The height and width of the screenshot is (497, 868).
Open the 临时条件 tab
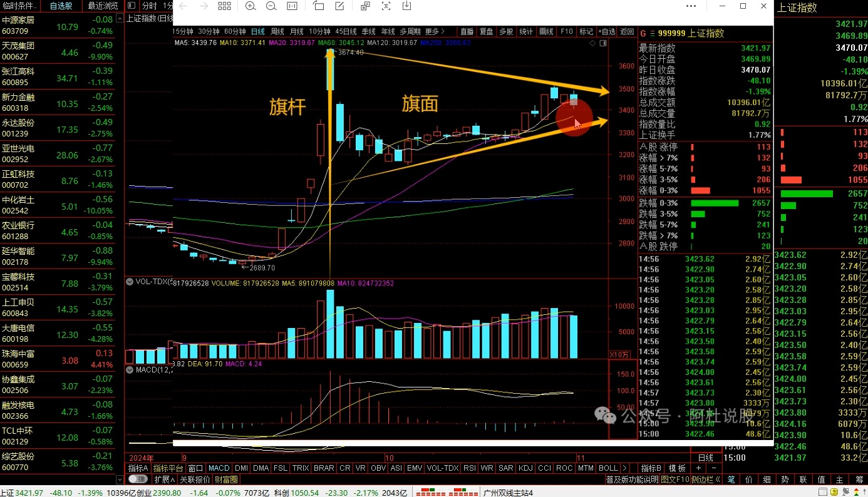tap(19, 6)
